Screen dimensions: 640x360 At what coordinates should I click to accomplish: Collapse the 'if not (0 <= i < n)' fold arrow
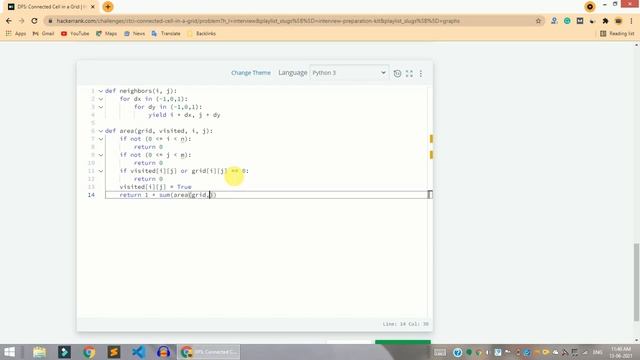coord(100,139)
